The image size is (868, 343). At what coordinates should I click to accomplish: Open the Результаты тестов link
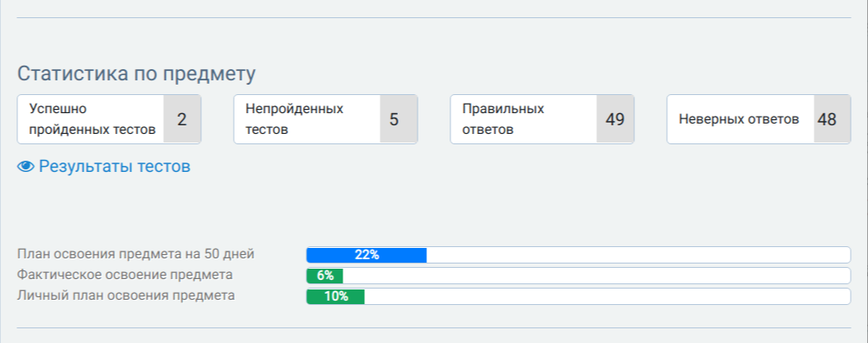click(x=115, y=166)
